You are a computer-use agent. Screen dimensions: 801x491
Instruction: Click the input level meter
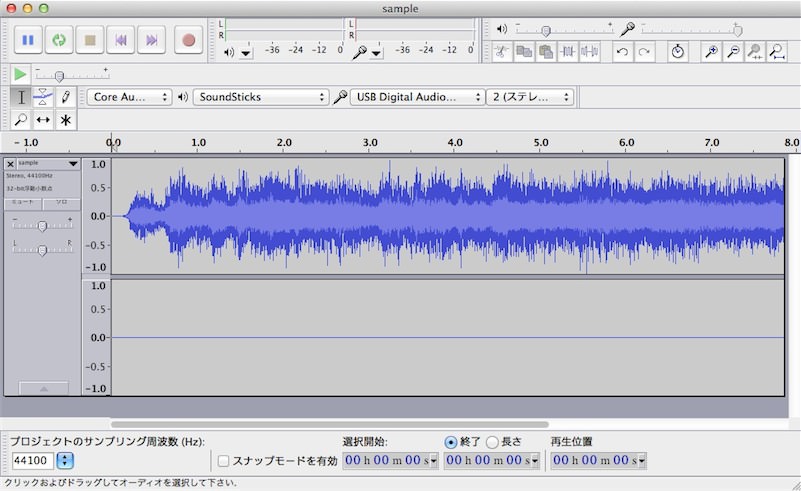click(x=415, y=30)
